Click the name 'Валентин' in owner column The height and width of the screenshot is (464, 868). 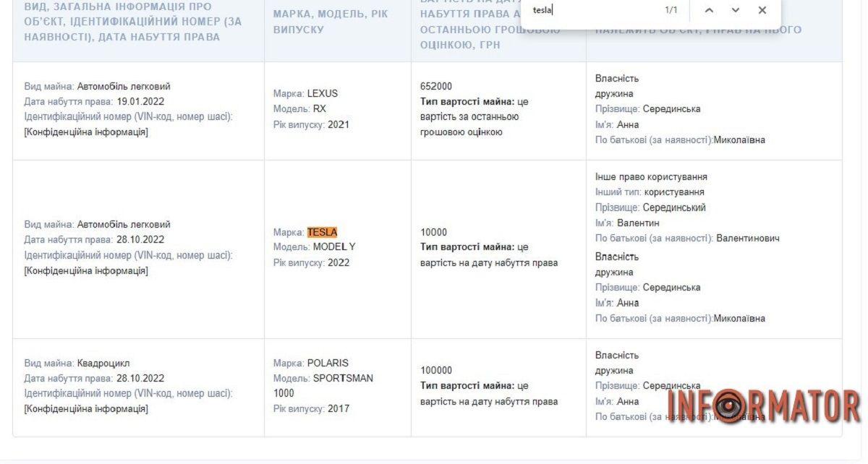[x=638, y=223]
